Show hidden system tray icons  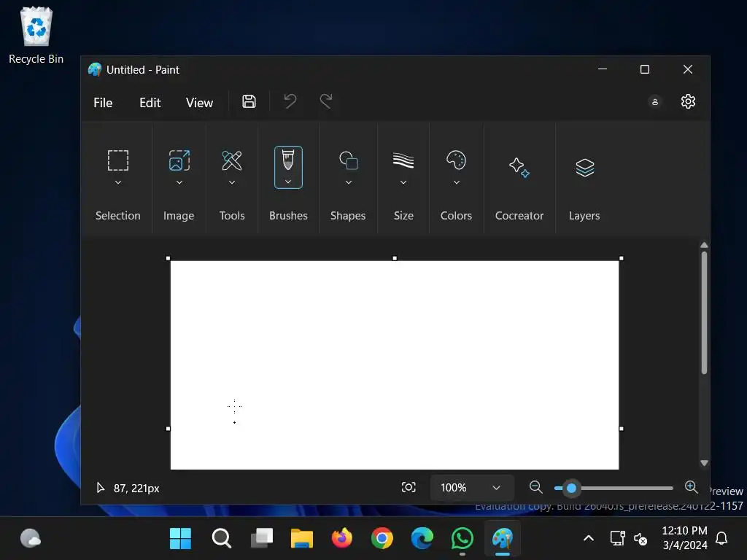tap(589, 539)
